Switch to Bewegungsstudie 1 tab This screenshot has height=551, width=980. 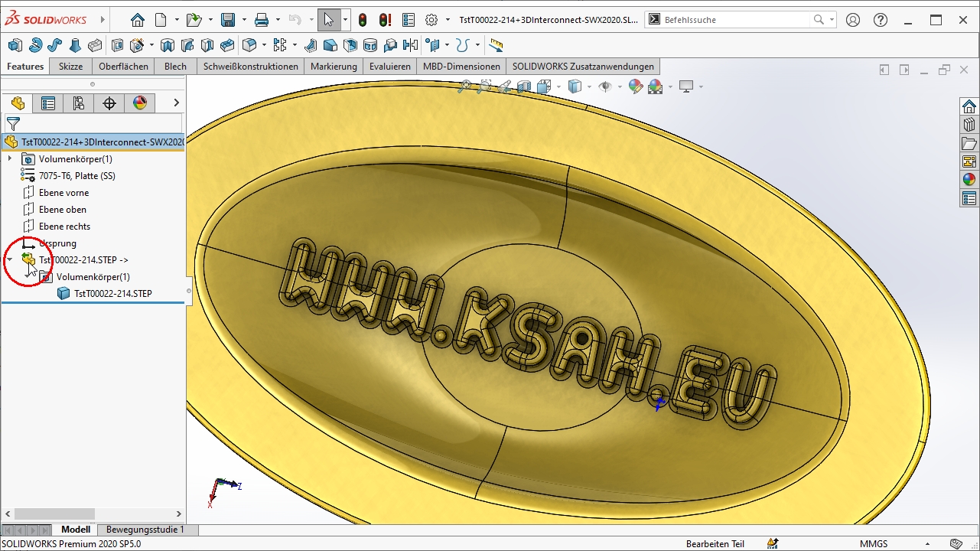[x=145, y=530]
